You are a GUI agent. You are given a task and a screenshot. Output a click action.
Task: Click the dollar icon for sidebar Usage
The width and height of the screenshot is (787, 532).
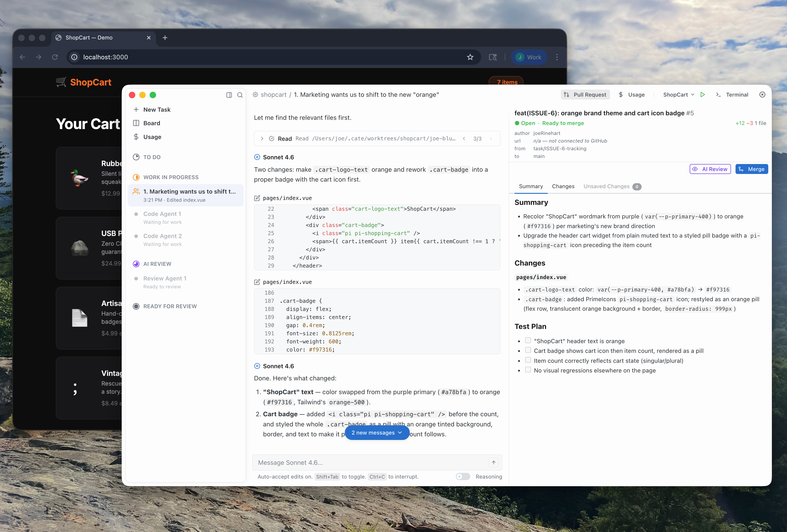[x=136, y=137]
